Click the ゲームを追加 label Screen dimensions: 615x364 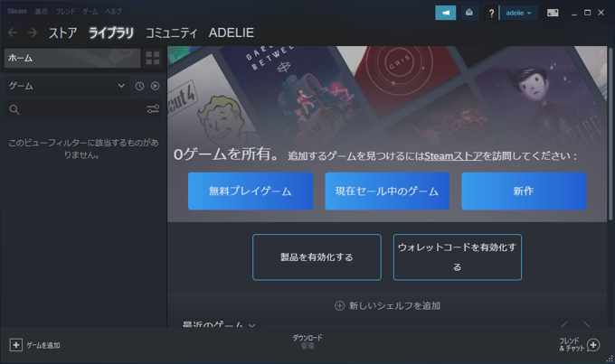[x=43, y=345]
